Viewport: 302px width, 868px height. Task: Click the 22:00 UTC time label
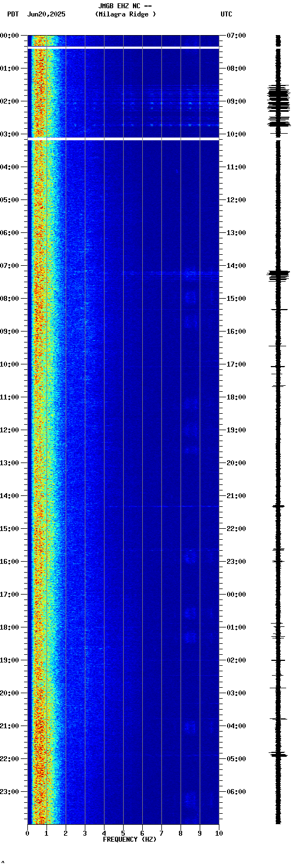236,529
